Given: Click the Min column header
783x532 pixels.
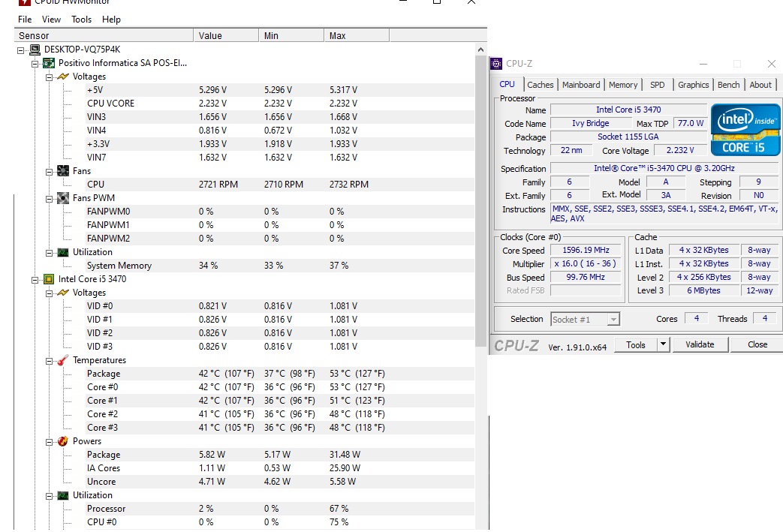Looking at the screenshot, I should 291,35.
